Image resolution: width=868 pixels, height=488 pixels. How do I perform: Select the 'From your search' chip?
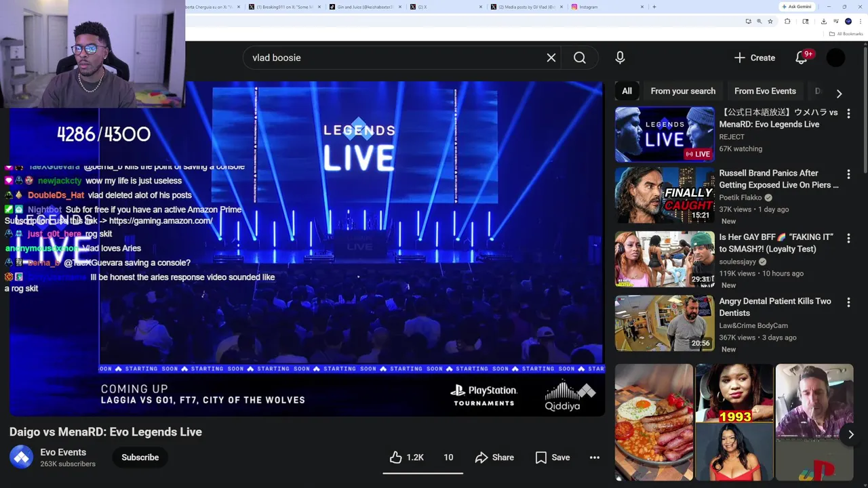point(683,91)
